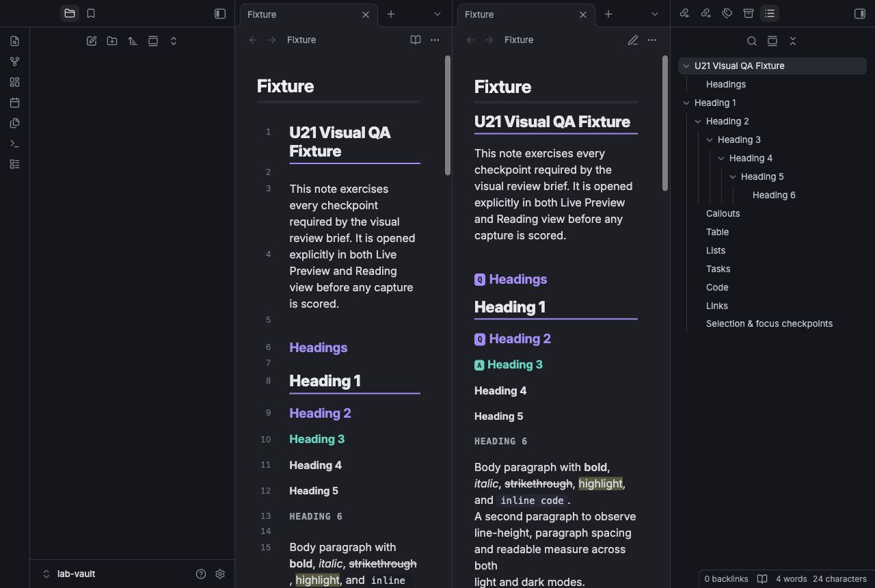
Task: Search within the outline panel
Action: 752,41
